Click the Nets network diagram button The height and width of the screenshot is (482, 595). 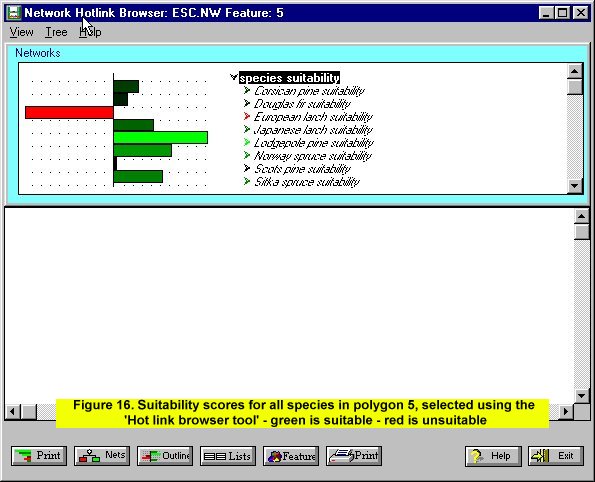pos(102,456)
